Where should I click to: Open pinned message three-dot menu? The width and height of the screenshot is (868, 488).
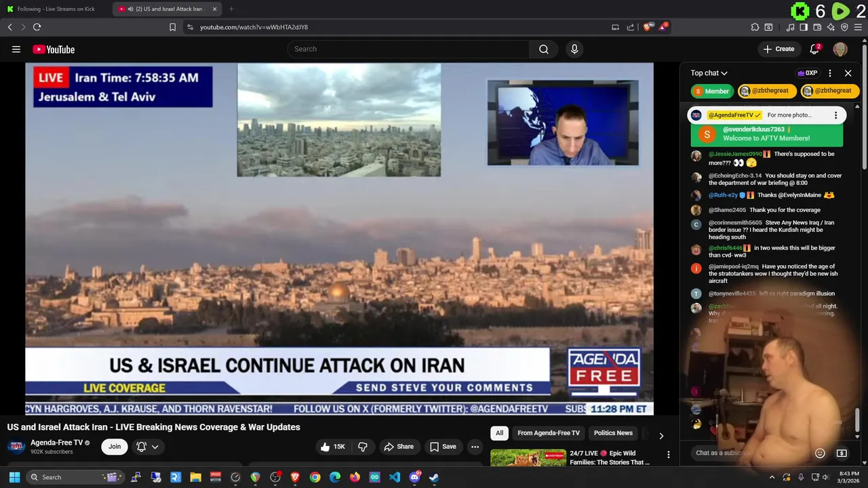pos(835,115)
